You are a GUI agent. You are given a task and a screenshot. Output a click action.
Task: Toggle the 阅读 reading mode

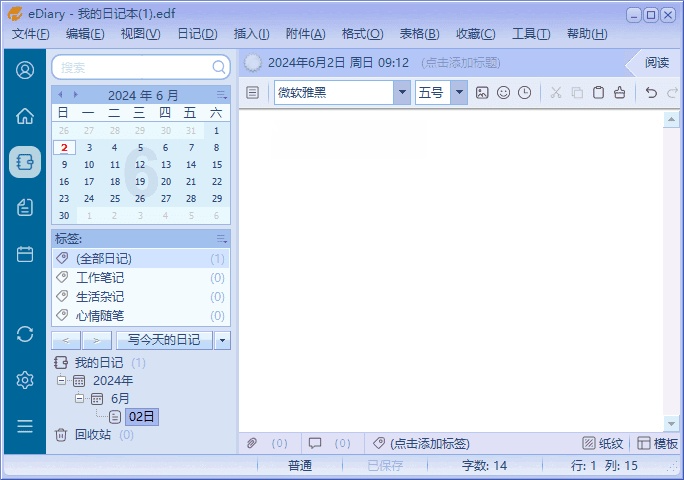click(x=656, y=62)
